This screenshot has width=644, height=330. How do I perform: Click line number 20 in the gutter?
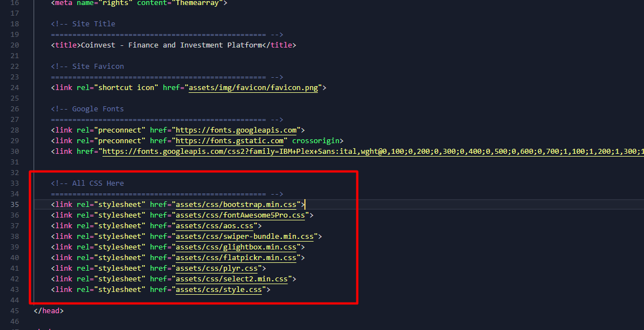(x=15, y=45)
